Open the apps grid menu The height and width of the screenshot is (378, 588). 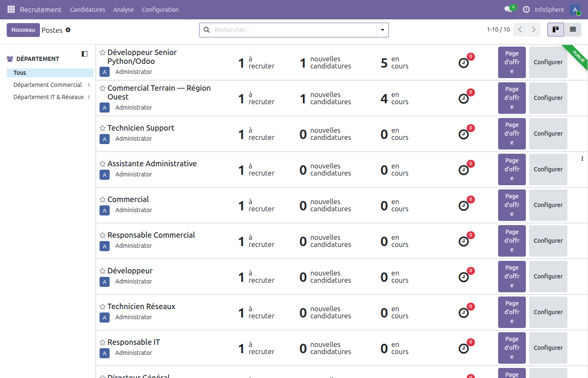pos(10,9)
